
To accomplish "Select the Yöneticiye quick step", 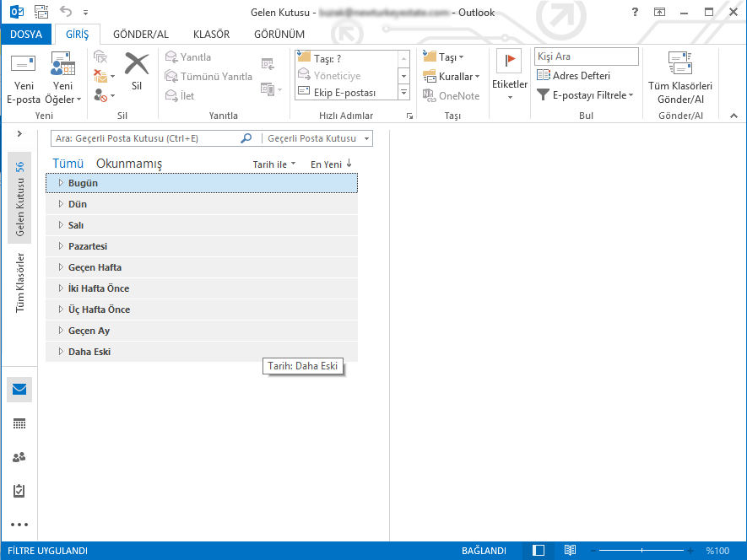I will pyautogui.click(x=346, y=76).
